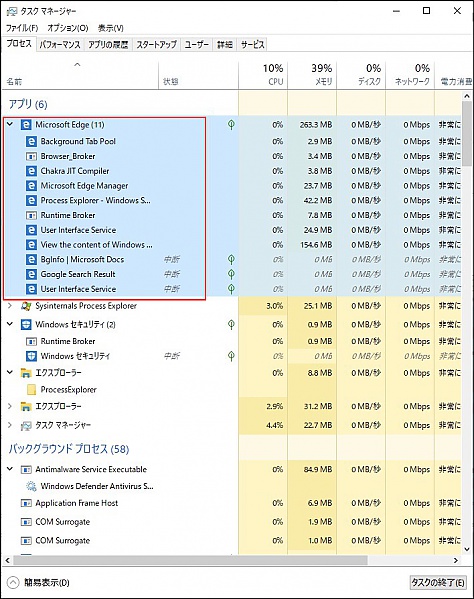Click the leaf icon on Google Search Result row

pos(231,274)
